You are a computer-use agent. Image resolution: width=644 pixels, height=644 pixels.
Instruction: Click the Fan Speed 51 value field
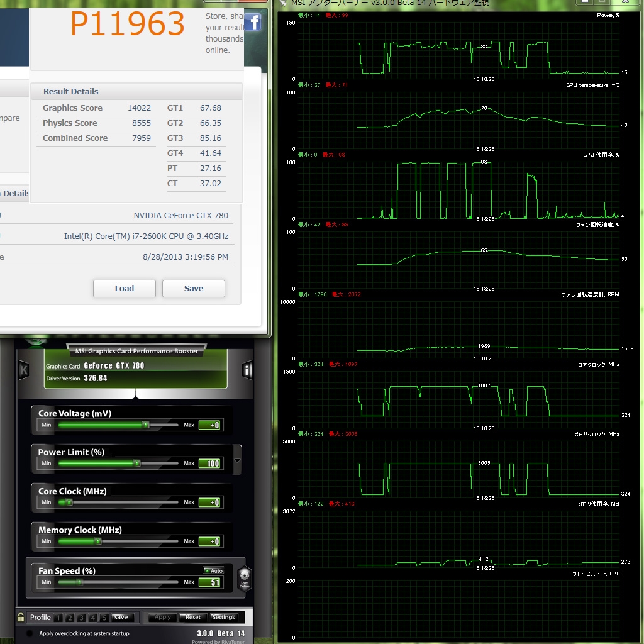[210, 582]
